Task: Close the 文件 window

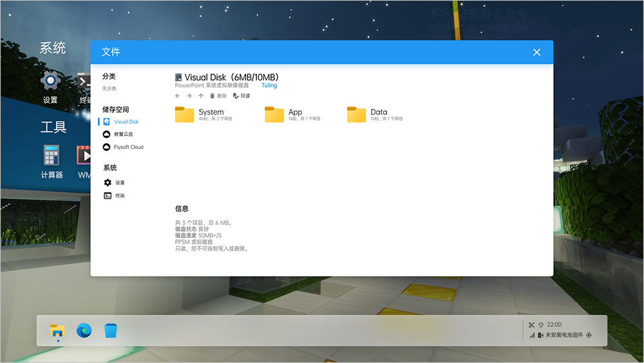Action: pos(536,52)
